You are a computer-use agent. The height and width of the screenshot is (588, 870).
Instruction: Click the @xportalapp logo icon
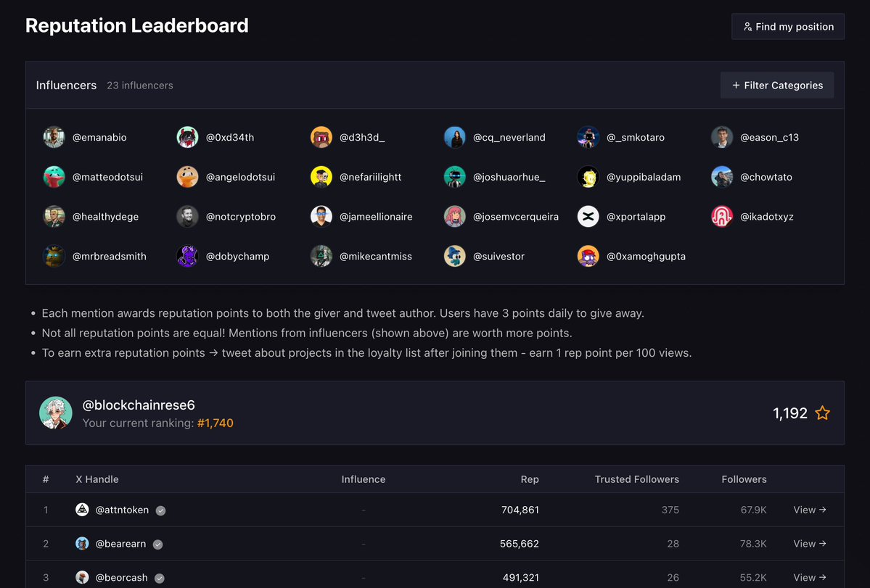click(x=588, y=217)
